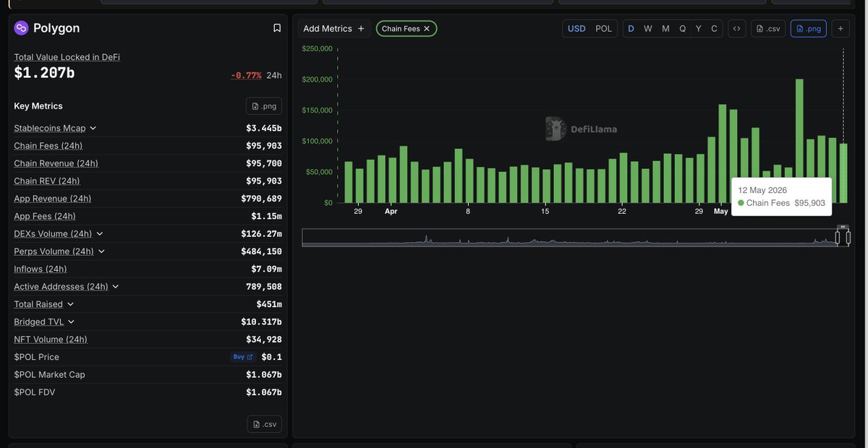Click the Polygon chain logo icon

click(21, 28)
